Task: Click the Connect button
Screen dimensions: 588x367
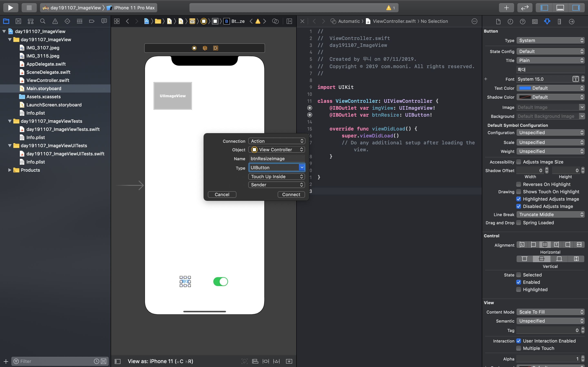Action: coord(291,195)
